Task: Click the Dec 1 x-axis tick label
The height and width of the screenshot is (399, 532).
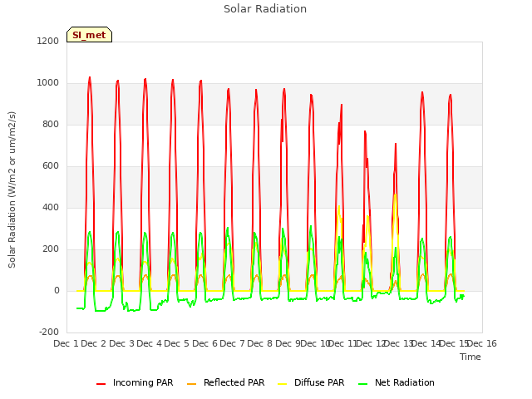Action: [x=66, y=343]
